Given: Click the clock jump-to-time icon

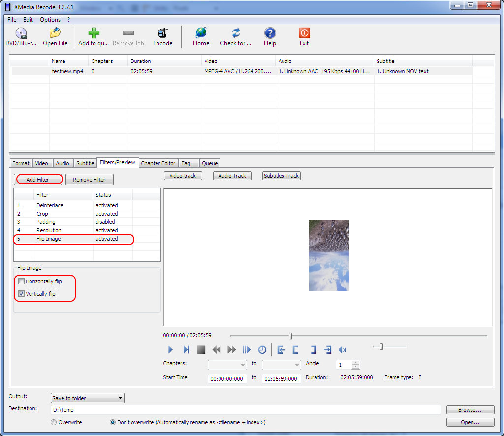Looking at the screenshot, I should pos(262,350).
